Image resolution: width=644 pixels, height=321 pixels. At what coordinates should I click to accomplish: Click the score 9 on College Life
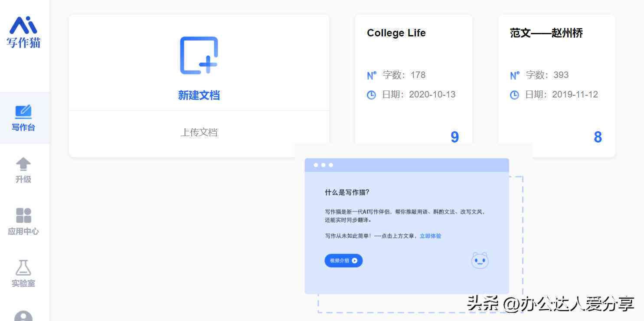(x=454, y=137)
